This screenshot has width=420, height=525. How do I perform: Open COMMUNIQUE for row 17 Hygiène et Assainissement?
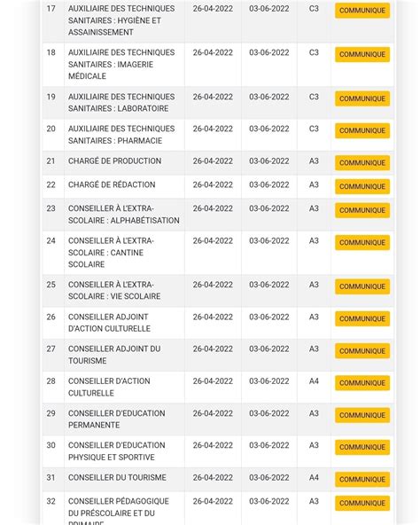click(x=362, y=11)
